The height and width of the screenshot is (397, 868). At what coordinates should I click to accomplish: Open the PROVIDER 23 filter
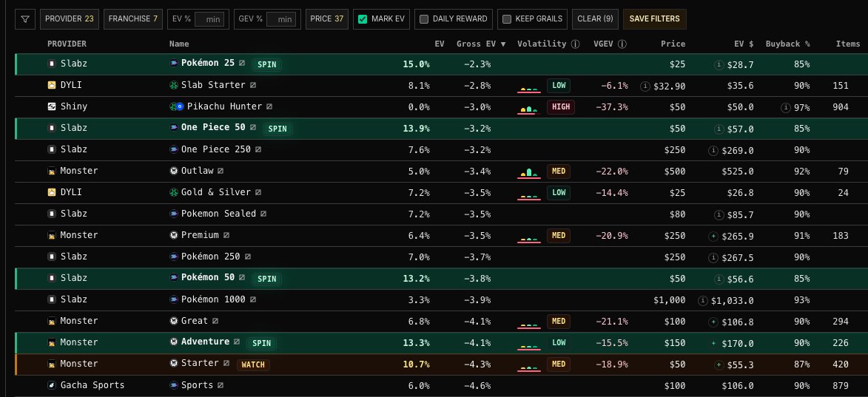click(x=70, y=18)
